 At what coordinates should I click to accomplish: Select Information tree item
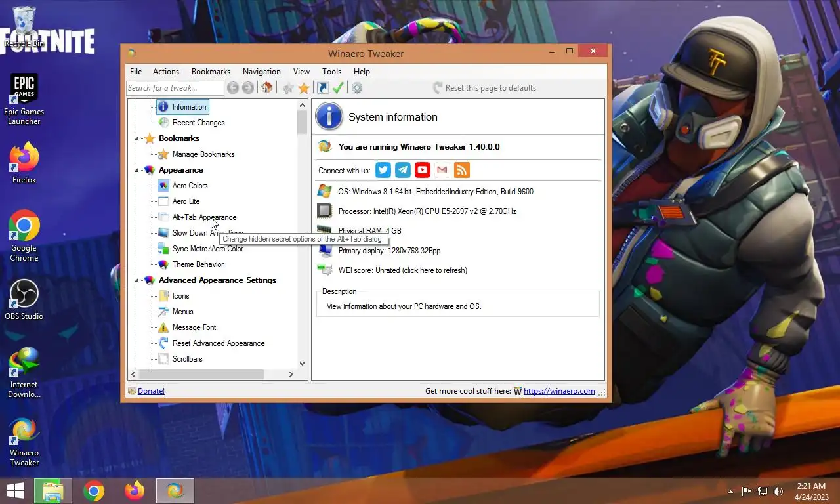[x=182, y=107]
